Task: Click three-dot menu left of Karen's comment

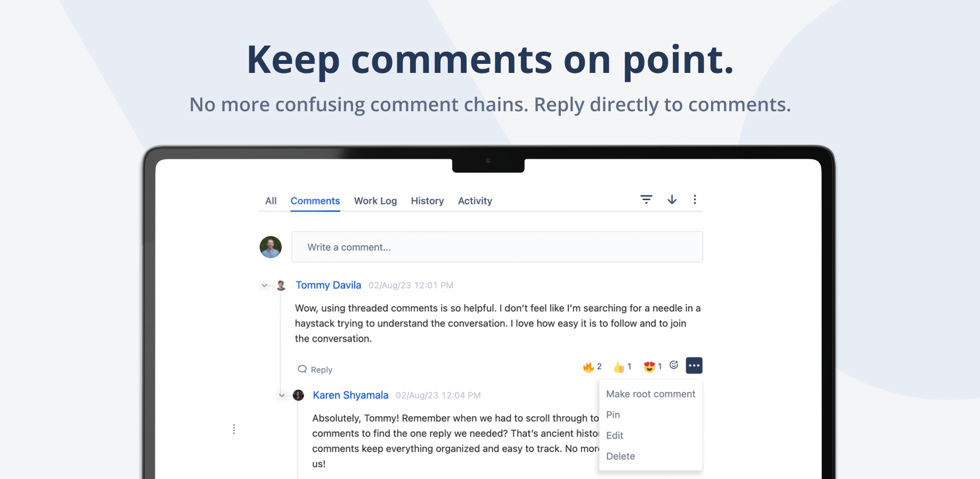Action: (234, 429)
